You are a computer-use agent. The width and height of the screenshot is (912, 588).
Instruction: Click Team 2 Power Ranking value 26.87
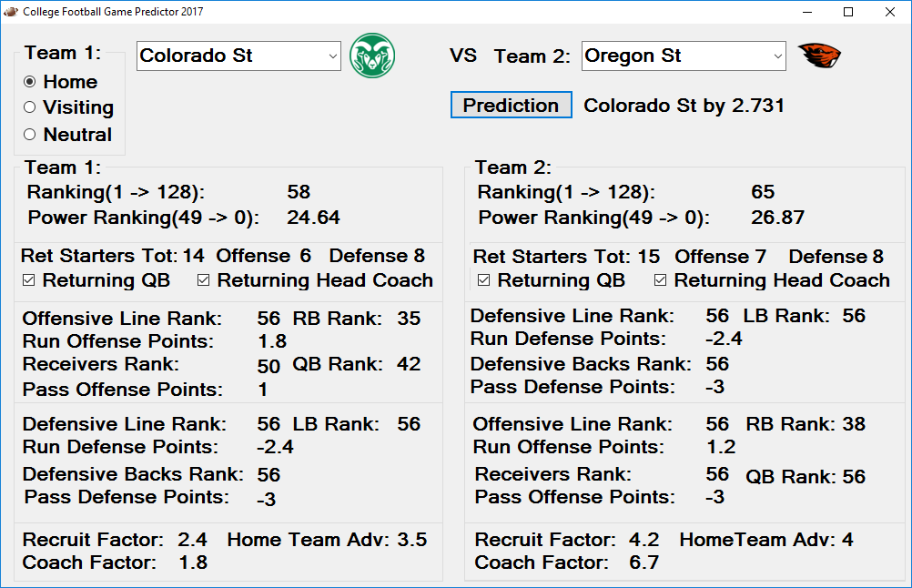pos(777,218)
